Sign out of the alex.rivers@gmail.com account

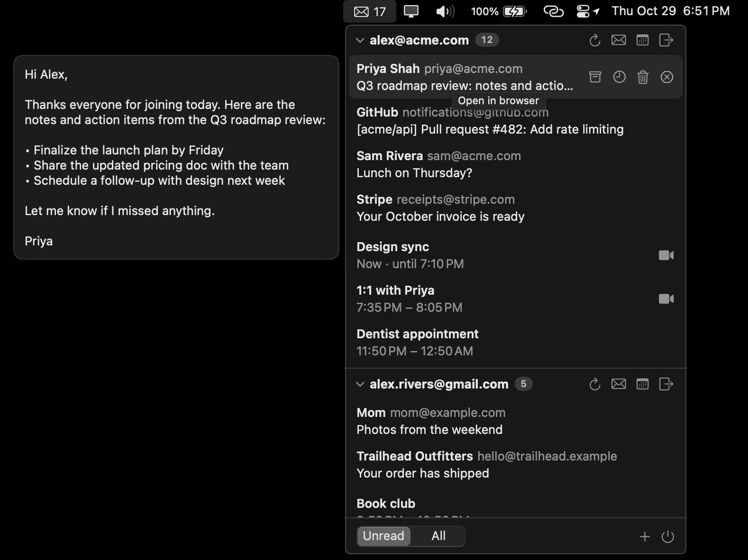pos(666,384)
